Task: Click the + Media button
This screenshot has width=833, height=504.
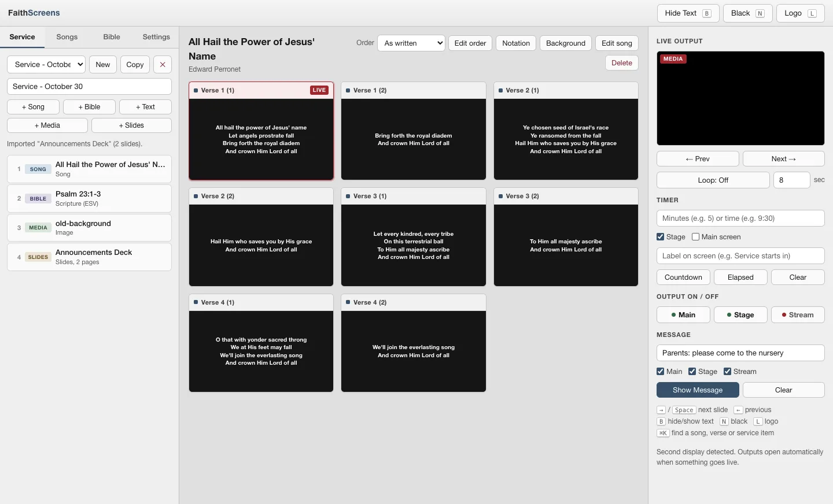Action: coord(47,125)
